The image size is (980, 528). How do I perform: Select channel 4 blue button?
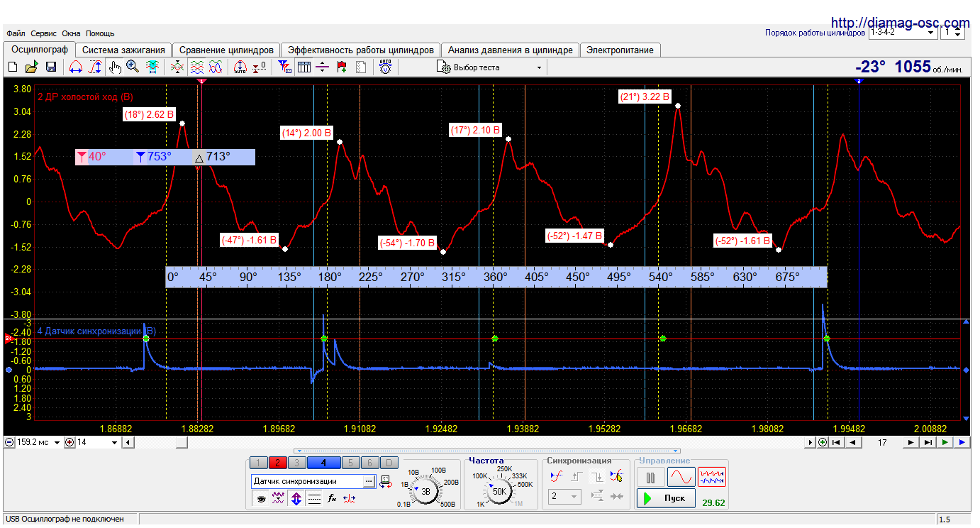pos(323,463)
